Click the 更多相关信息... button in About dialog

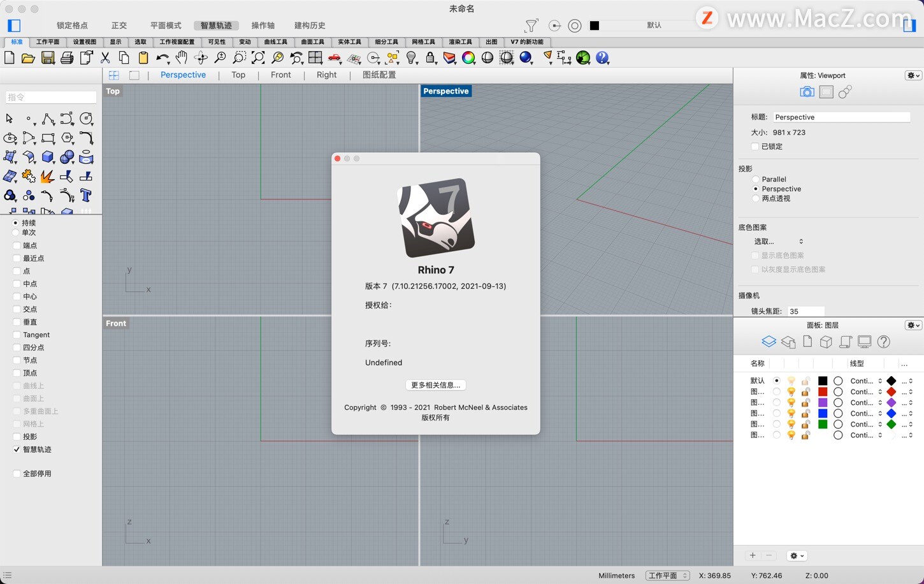(436, 385)
